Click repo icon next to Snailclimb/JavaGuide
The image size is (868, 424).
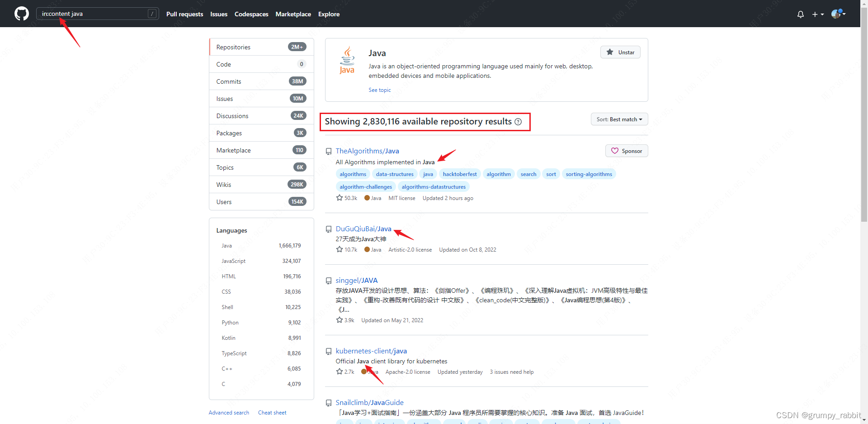[x=329, y=403]
